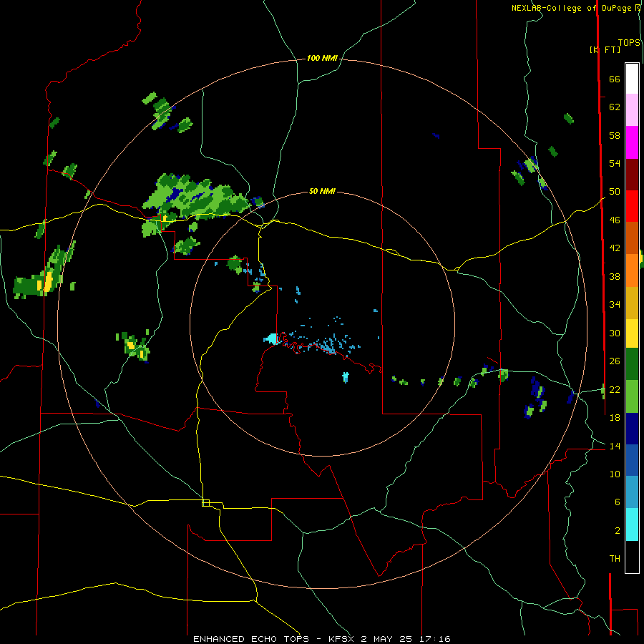Click the bright red legend swatch
The height and width of the screenshot is (644, 644).
(632, 206)
